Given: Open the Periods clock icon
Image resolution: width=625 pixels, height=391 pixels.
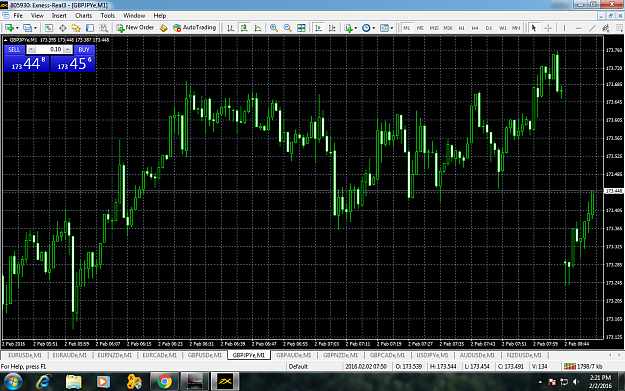Looking at the screenshot, I should (366, 28).
